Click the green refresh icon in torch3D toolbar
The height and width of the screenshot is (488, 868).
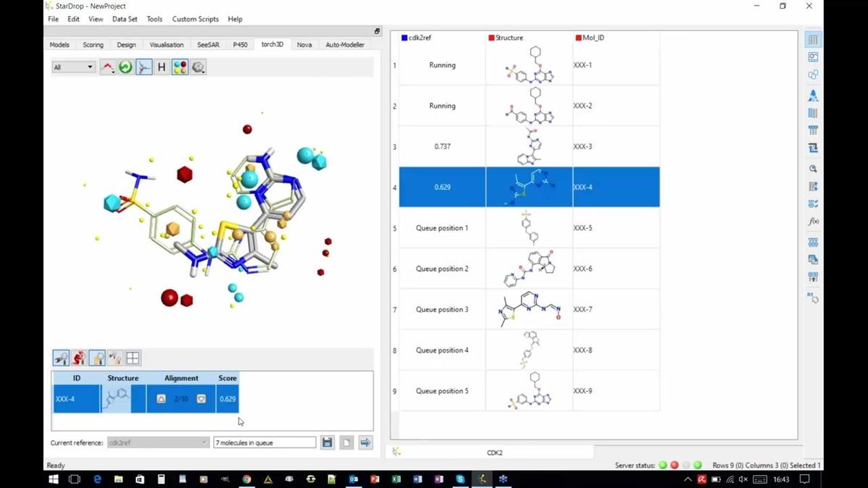pyautogui.click(x=124, y=67)
